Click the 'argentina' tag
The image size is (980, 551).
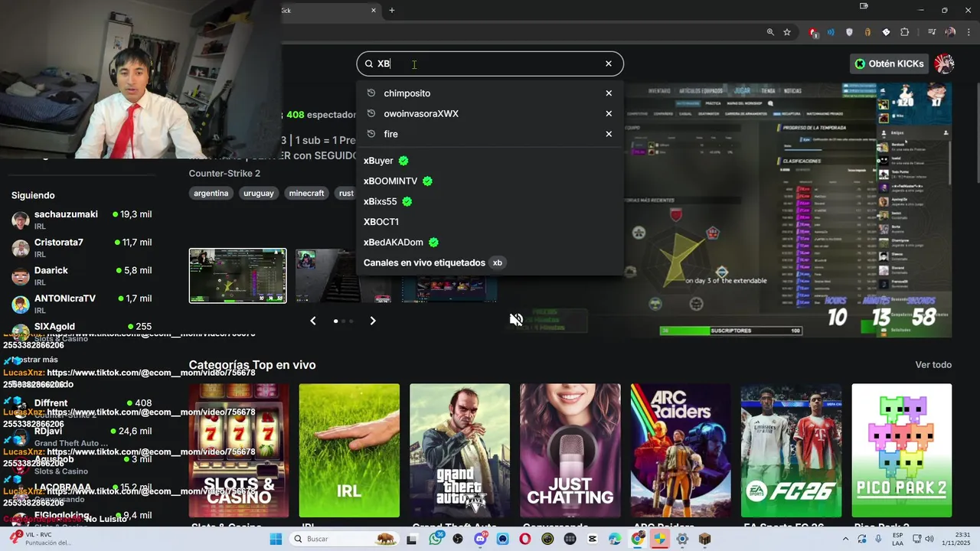pos(211,194)
